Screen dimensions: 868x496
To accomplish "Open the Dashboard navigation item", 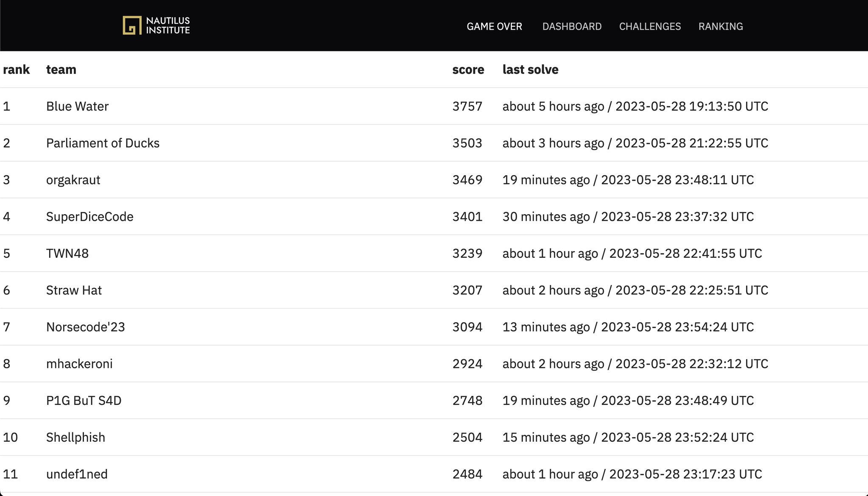I will tap(572, 26).
